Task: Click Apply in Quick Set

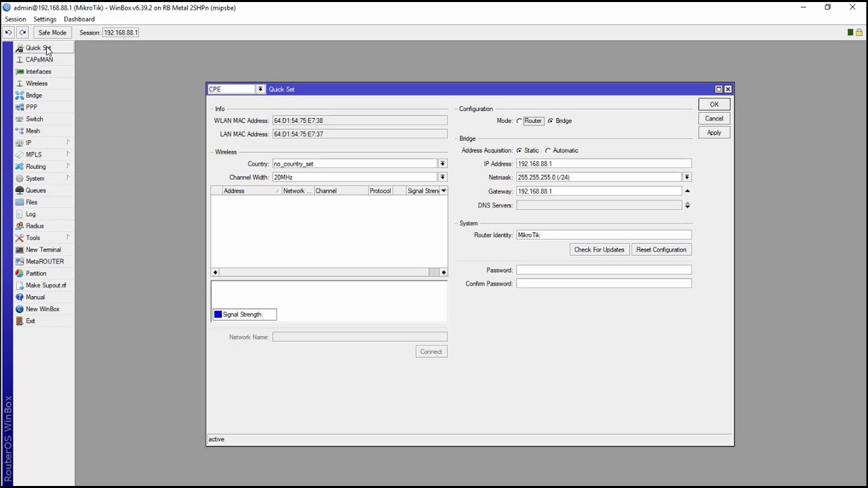Action: pos(714,133)
